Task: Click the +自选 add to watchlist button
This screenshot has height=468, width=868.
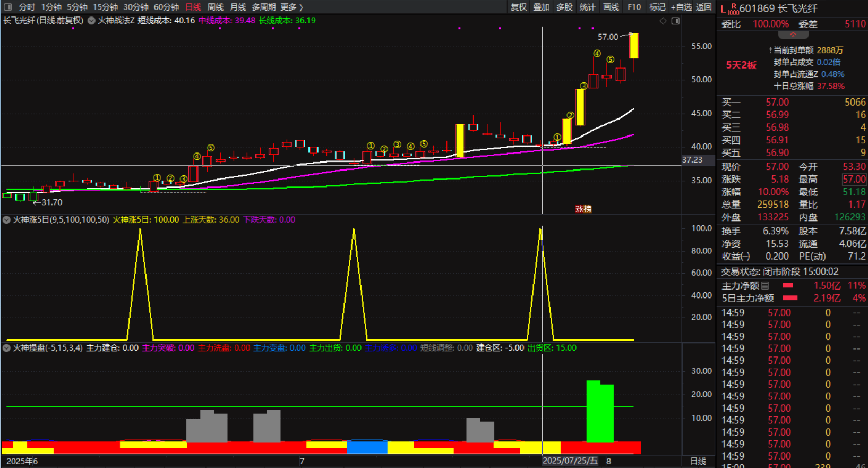Action: click(x=681, y=7)
